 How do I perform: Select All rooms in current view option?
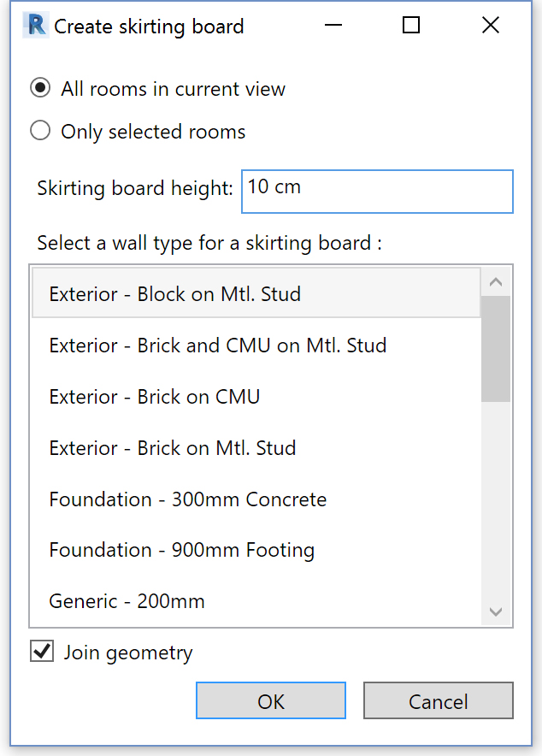point(40,88)
